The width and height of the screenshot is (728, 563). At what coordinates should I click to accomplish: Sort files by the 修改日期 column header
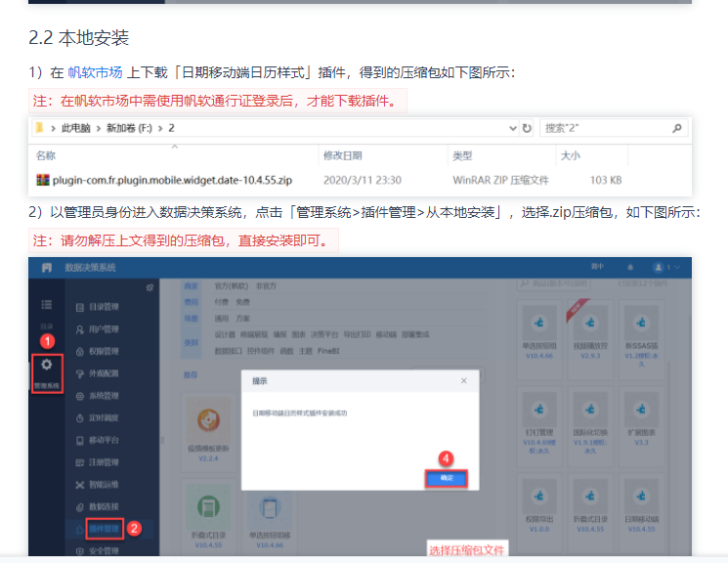(343, 155)
